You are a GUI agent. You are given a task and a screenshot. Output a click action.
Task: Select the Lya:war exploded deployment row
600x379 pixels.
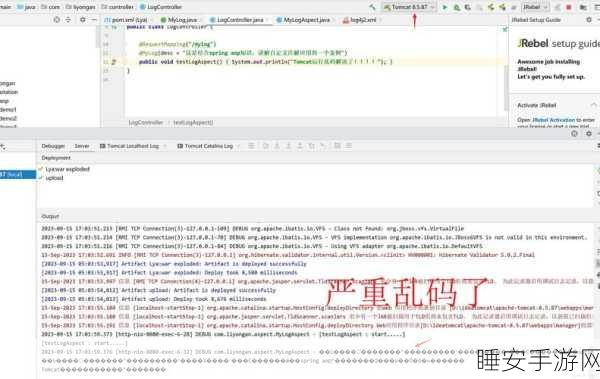(67, 169)
